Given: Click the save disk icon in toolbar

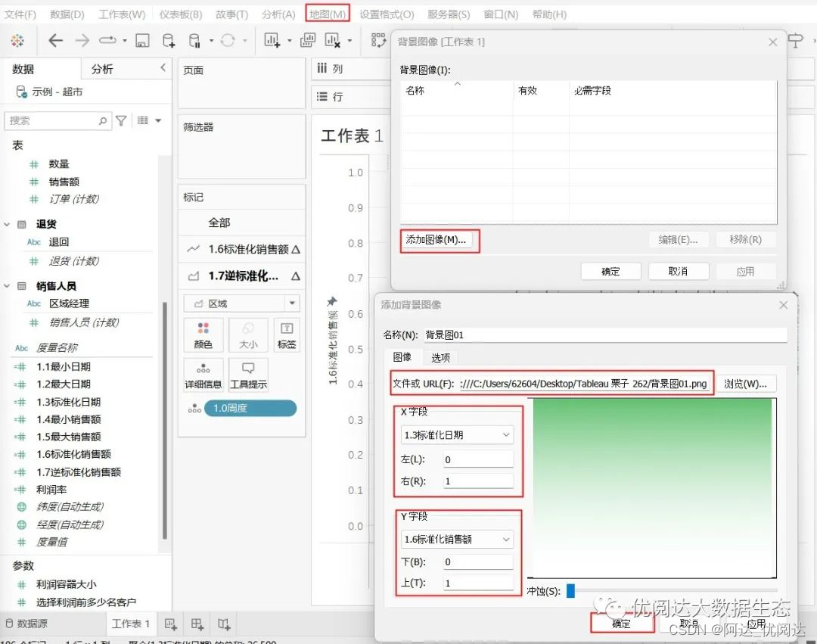Looking at the screenshot, I should tap(142, 40).
